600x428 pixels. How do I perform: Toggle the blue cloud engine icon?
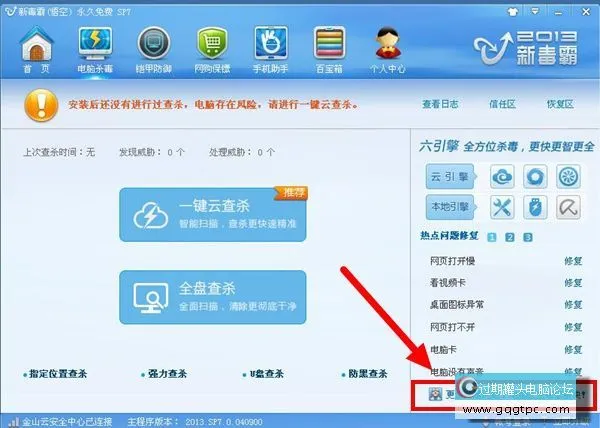[x=502, y=176]
